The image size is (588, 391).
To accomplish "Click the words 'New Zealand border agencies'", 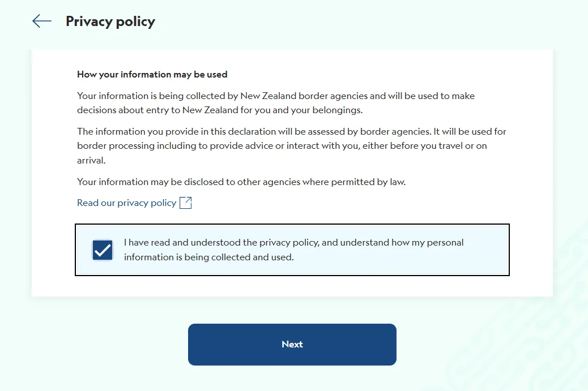I will [298, 96].
